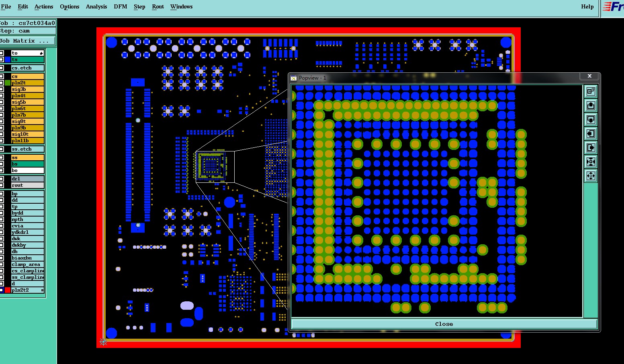
Task: Select the sig3b layer name
Action: [27, 89]
